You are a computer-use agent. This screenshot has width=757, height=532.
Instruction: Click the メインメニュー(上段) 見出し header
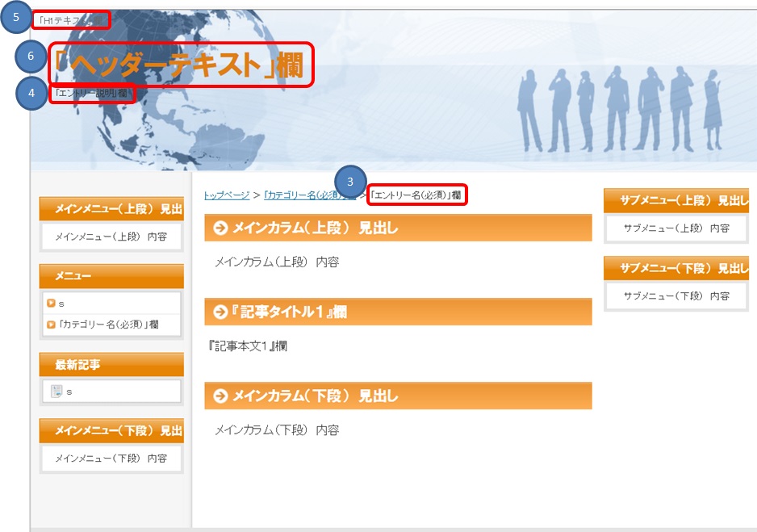111,209
